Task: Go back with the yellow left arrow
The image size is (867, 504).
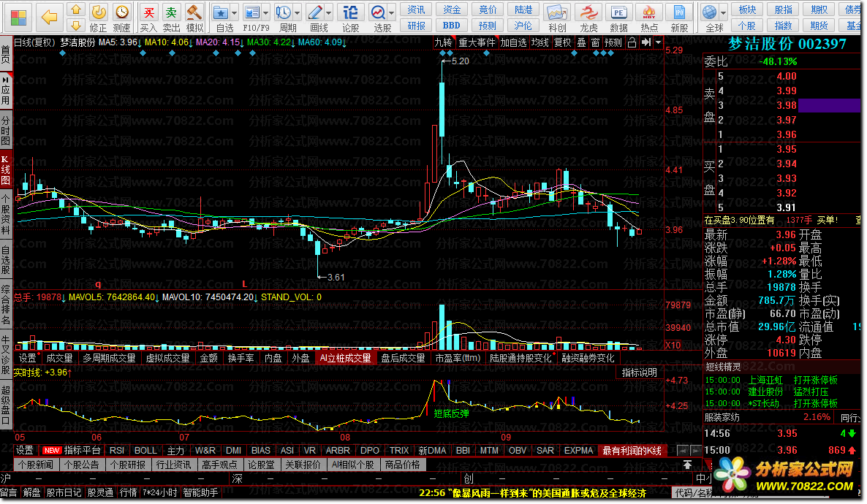Action: click(49, 17)
